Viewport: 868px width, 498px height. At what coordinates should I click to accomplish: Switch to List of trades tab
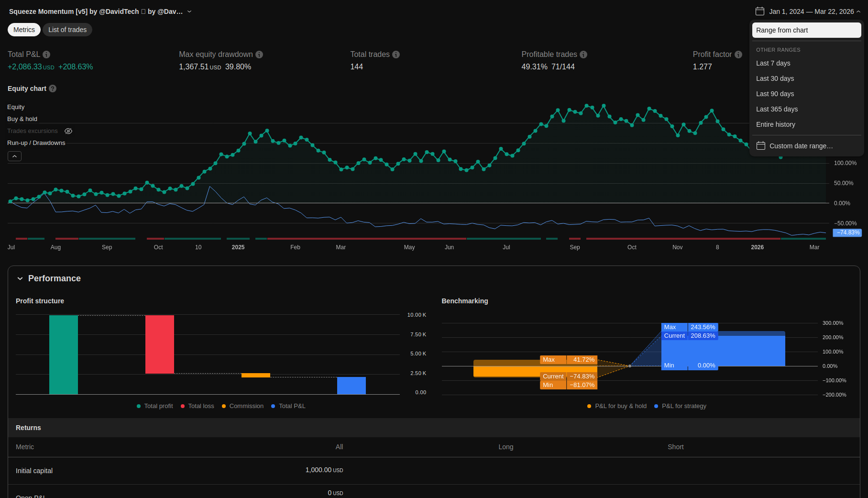67,30
